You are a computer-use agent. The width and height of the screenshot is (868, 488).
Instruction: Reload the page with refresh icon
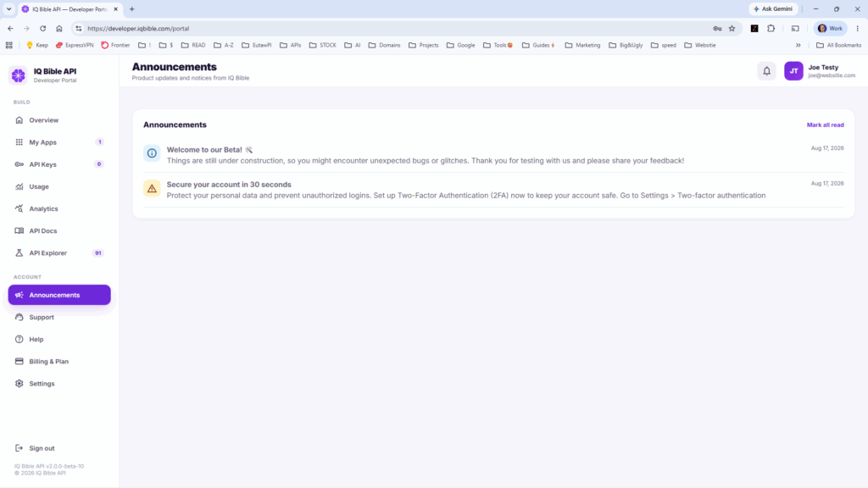pos(42,28)
